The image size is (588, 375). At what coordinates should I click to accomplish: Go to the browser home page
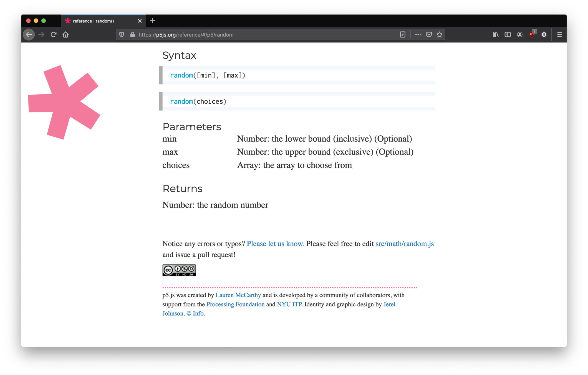pyautogui.click(x=65, y=35)
